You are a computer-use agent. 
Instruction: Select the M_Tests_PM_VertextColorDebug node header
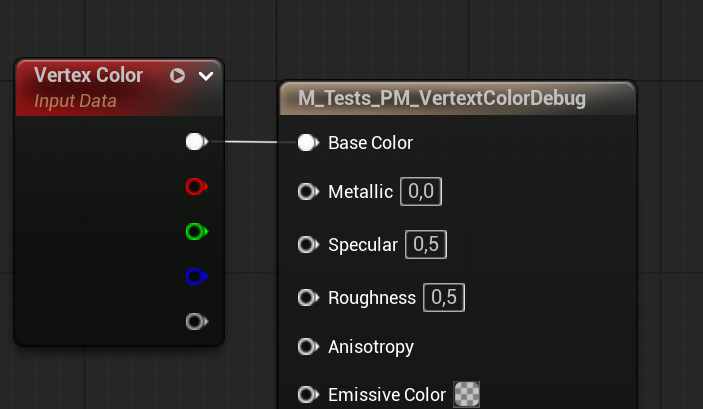458,98
